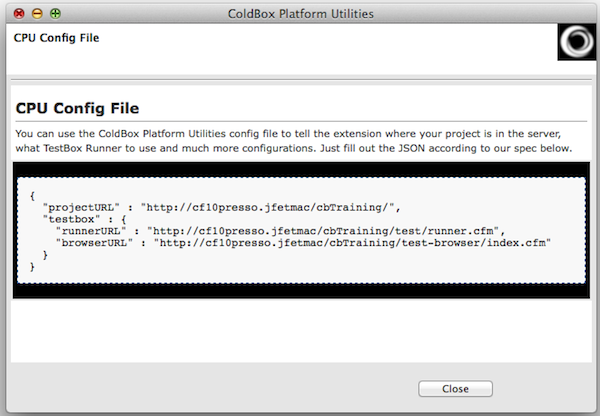Screen dimensions: 600x416
Task: Click the ColdBox swirl logo icon
Action: coord(577,43)
